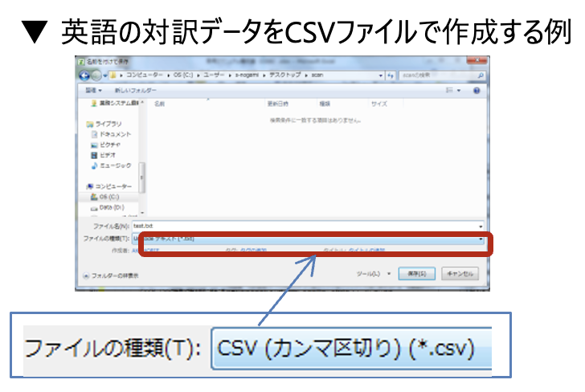Open recent locations arrow beside Forward button
This screenshot has height=392, width=585.
pyautogui.click(x=105, y=76)
